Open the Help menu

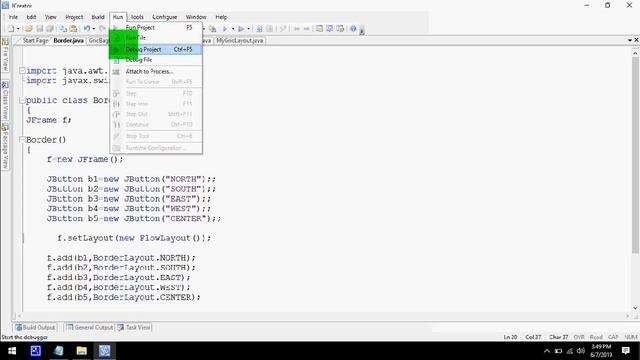pyautogui.click(x=221, y=17)
